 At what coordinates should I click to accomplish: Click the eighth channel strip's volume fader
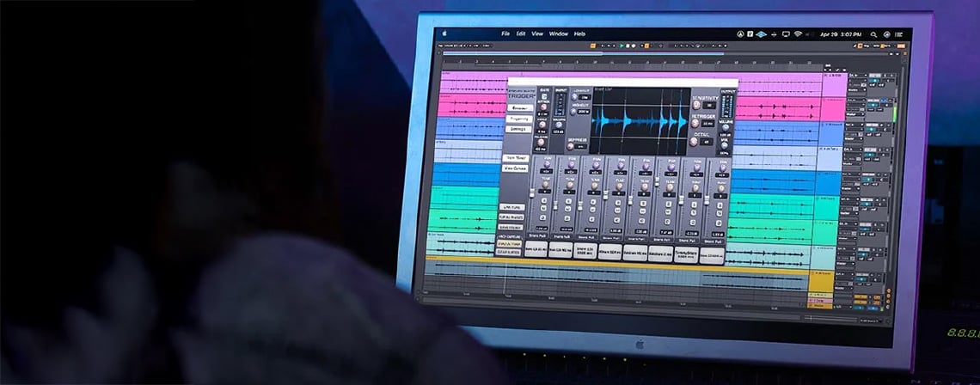[707, 200]
